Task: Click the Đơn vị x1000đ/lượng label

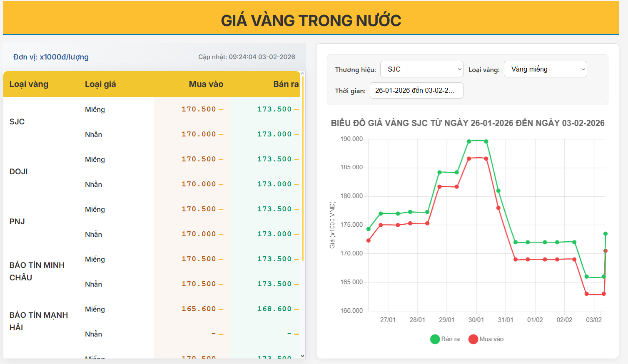Action: 51,57
